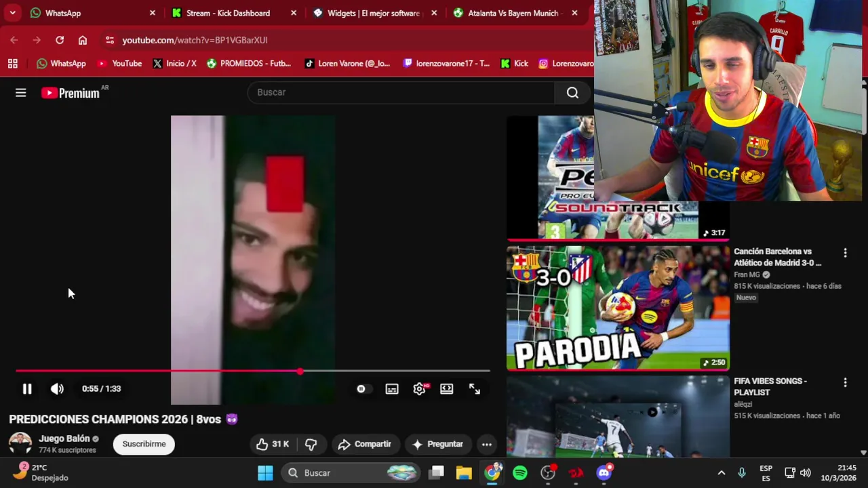
Task: Open the apps grid in bookmarks bar
Action: pos(12,63)
